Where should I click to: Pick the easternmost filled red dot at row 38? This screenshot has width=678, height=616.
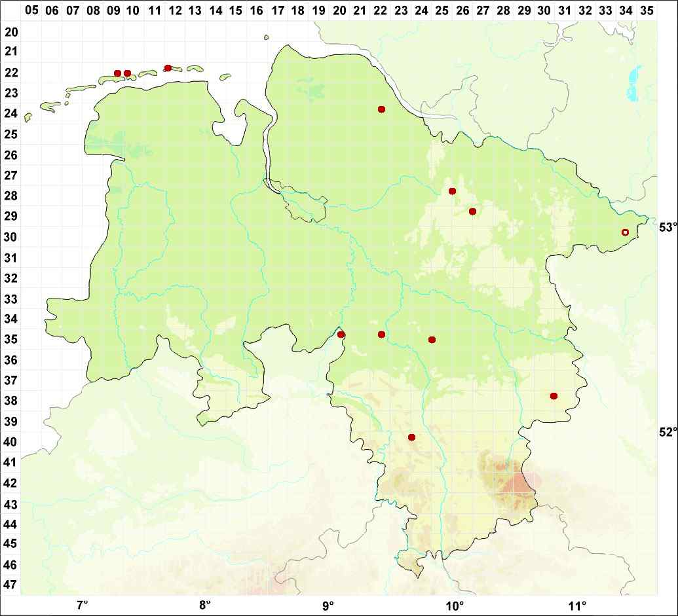pyautogui.click(x=554, y=396)
